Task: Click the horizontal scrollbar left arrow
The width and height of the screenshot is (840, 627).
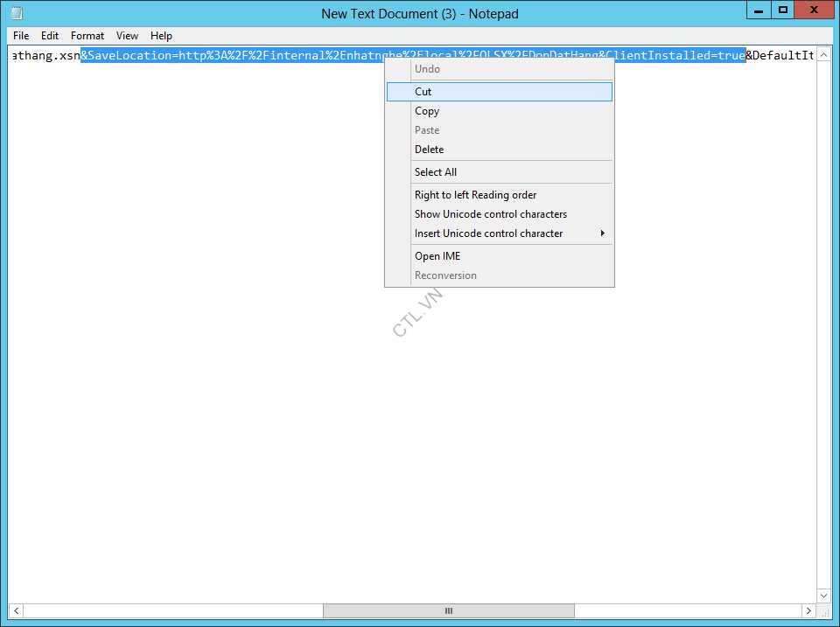Action: (x=17, y=610)
